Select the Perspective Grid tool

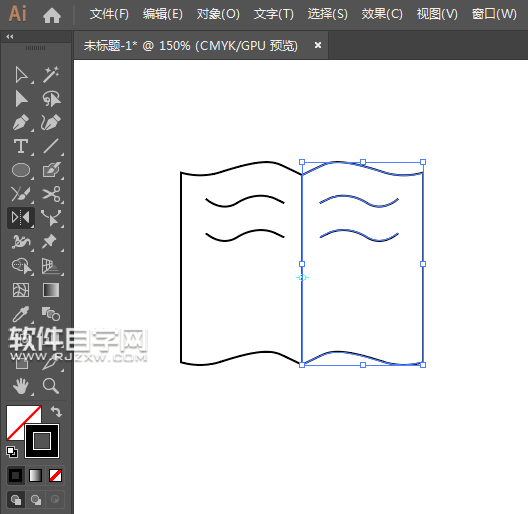click(51, 266)
